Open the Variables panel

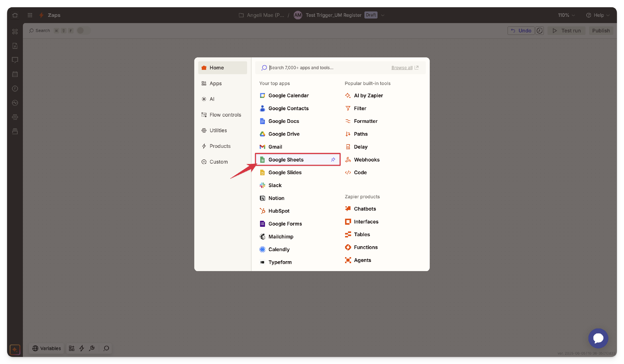(x=47, y=348)
